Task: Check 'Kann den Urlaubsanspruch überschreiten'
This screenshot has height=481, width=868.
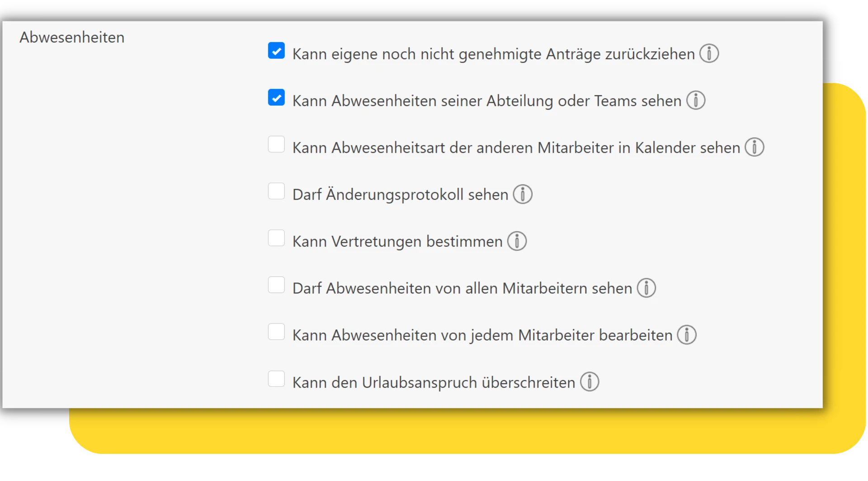Action: point(276,379)
